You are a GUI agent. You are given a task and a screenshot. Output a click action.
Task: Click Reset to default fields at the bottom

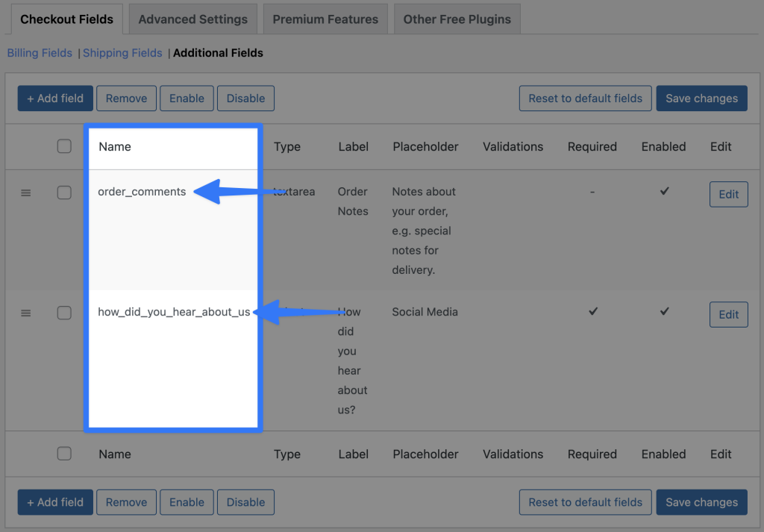[x=585, y=502]
